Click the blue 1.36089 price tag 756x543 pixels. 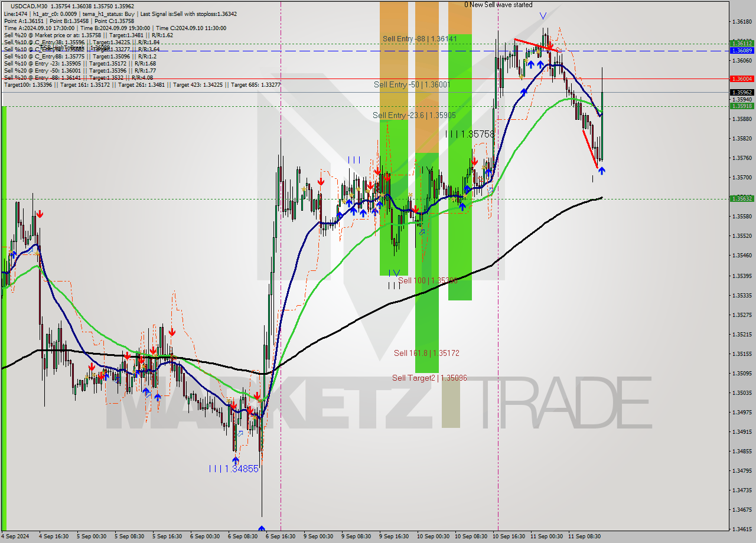click(742, 51)
